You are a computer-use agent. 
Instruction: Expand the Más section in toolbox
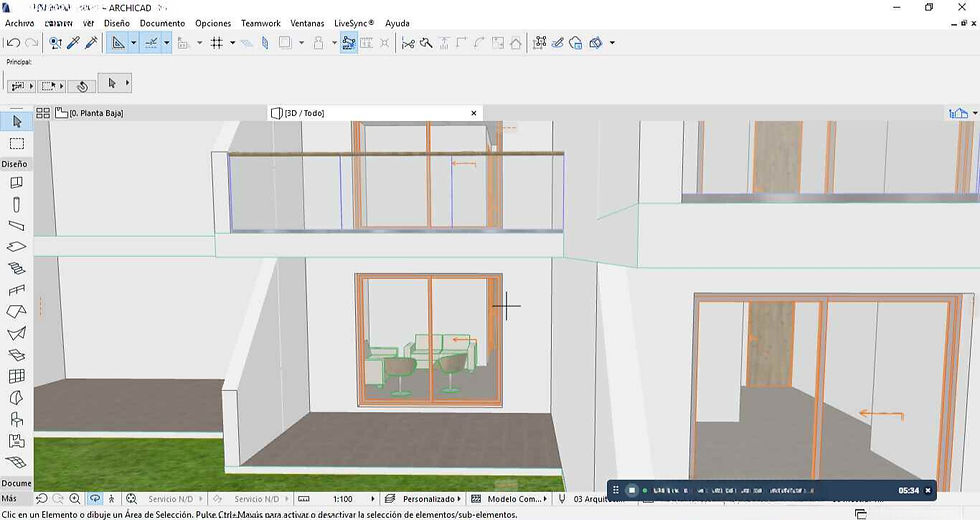9,498
